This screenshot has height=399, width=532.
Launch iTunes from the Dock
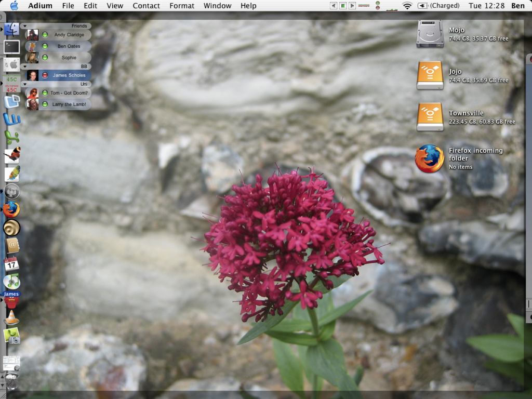click(11, 282)
